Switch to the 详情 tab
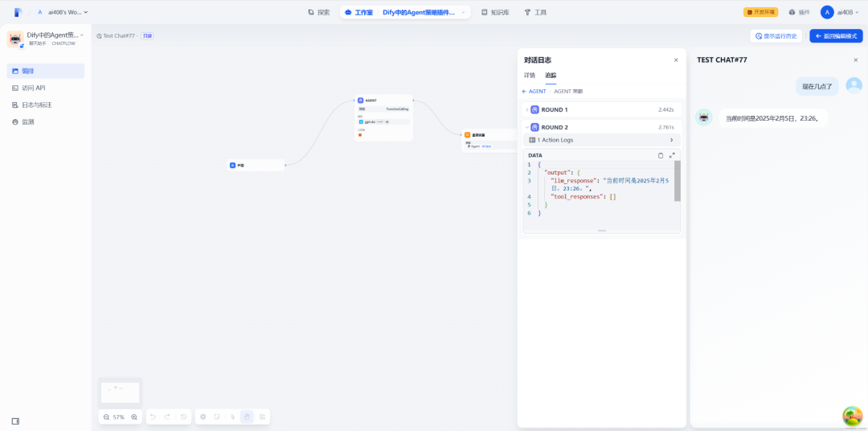Image resolution: width=868 pixels, height=431 pixels. (530, 75)
